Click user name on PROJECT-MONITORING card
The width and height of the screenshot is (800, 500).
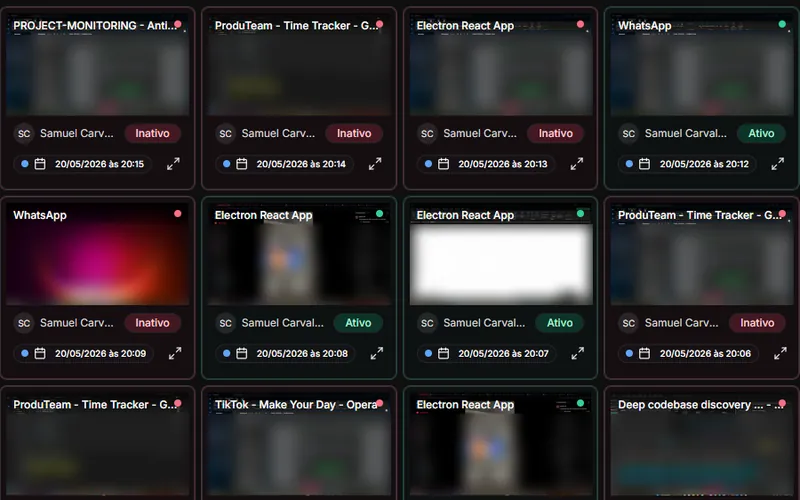pos(77,133)
